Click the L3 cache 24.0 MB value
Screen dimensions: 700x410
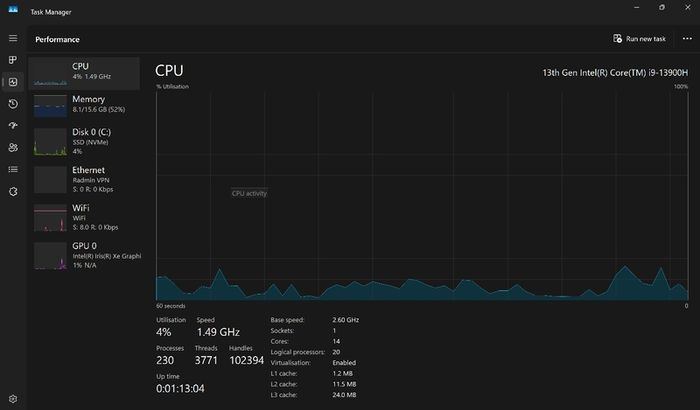344,395
